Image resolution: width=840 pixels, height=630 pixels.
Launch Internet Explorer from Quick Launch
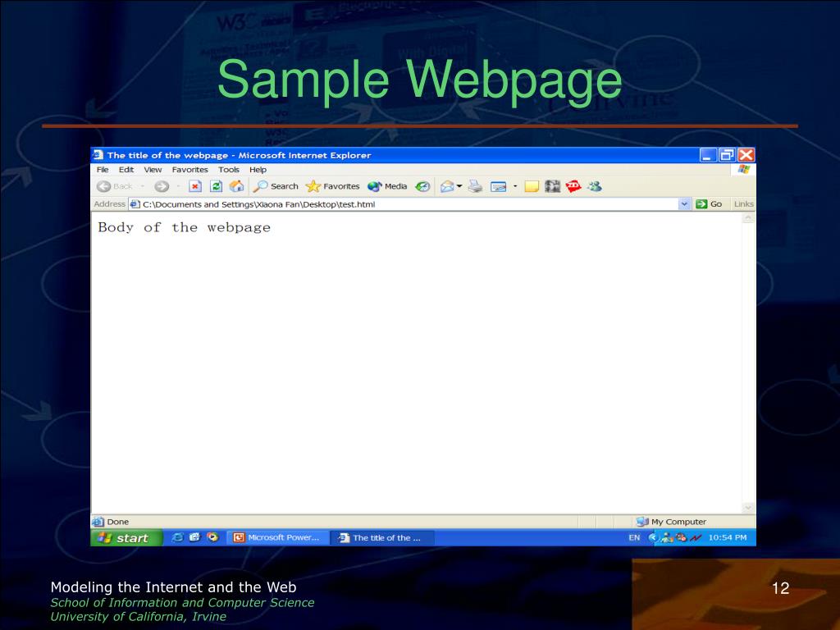177,537
